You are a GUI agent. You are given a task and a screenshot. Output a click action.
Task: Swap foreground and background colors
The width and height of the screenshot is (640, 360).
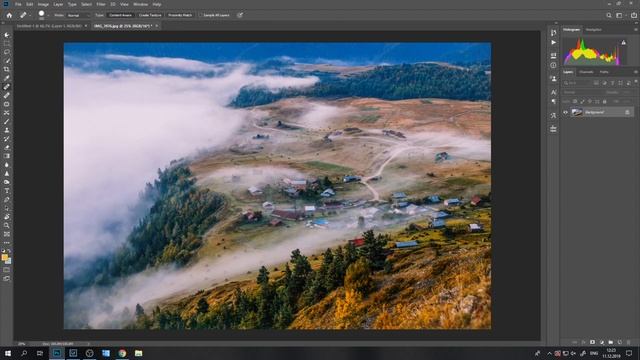pos(9,251)
